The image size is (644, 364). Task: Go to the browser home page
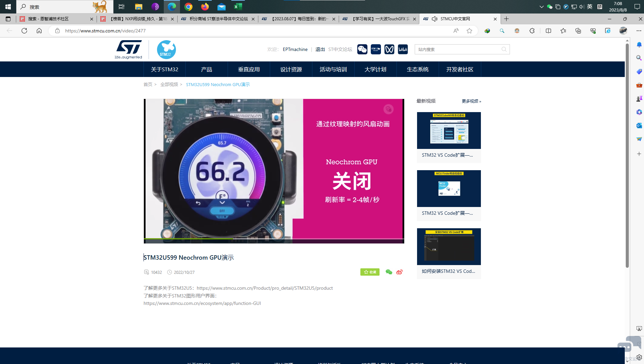pyautogui.click(x=39, y=31)
